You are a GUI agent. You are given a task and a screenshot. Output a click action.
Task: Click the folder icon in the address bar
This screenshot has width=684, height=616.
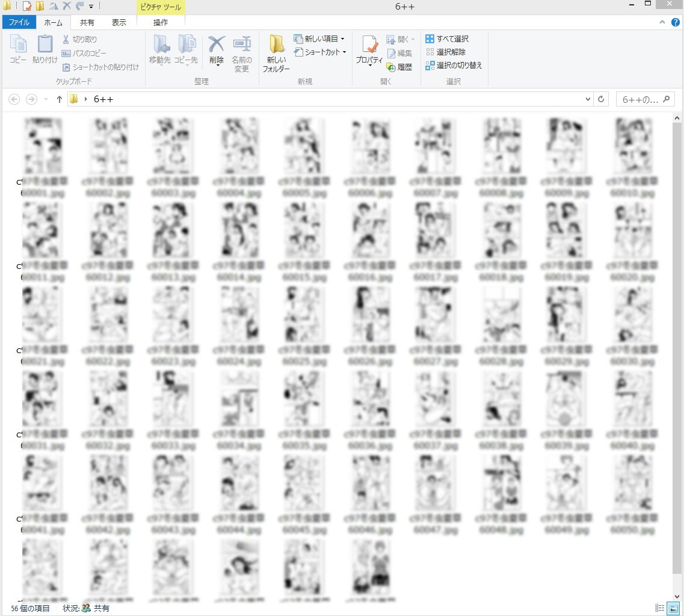click(74, 99)
